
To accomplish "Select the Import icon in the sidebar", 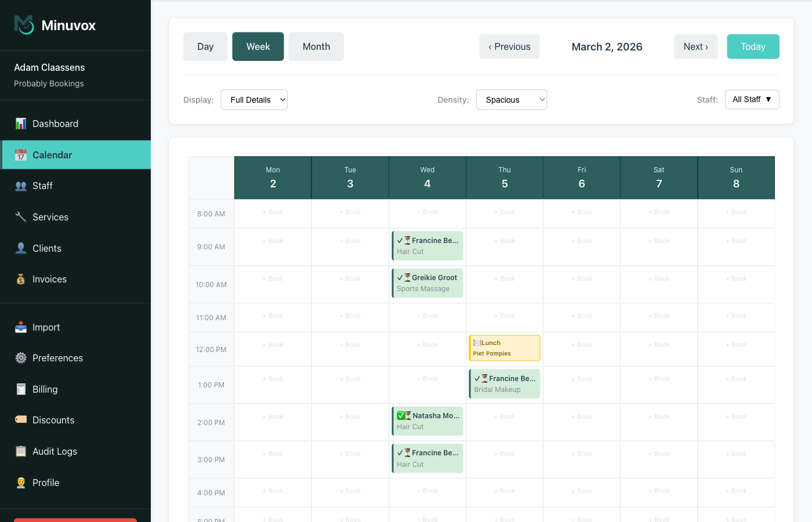I will (20, 327).
